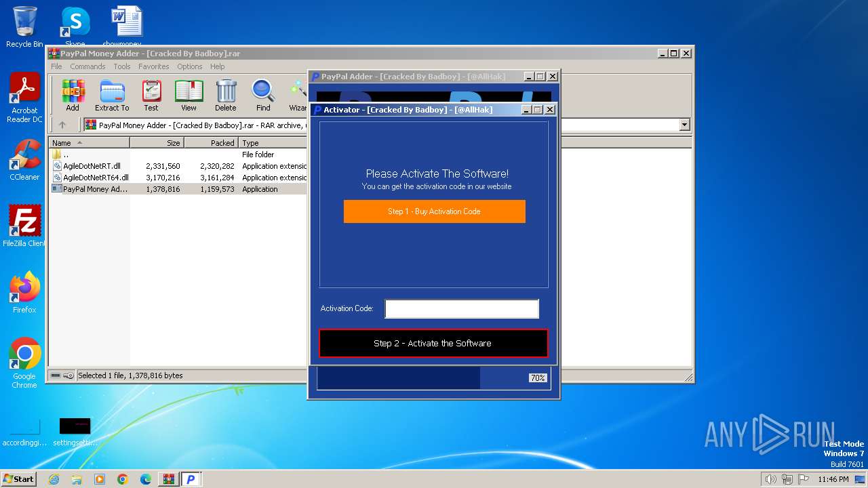Open the Favorites menu in WinRAR
Screen dimensions: 868x488
[x=154, y=66]
